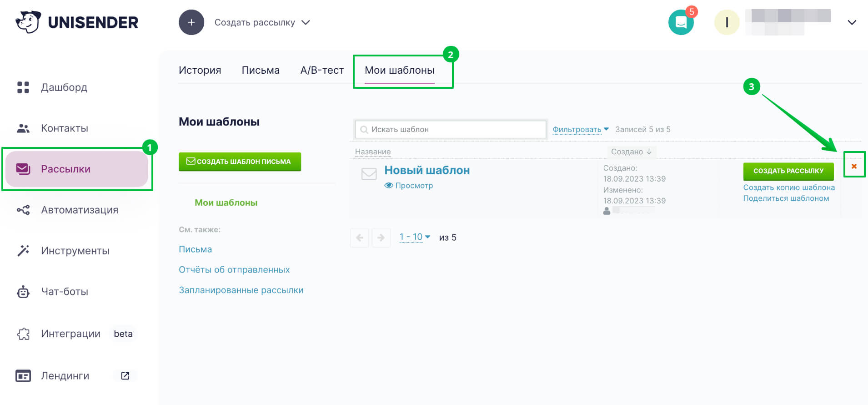
Task: Sort by the Название column header
Action: [x=373, y=152]
